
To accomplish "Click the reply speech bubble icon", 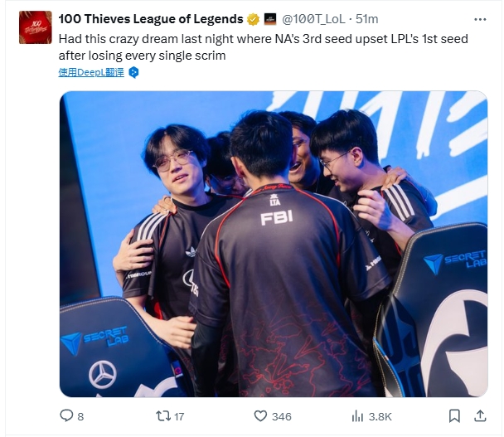I will click(x=66, y=415).
